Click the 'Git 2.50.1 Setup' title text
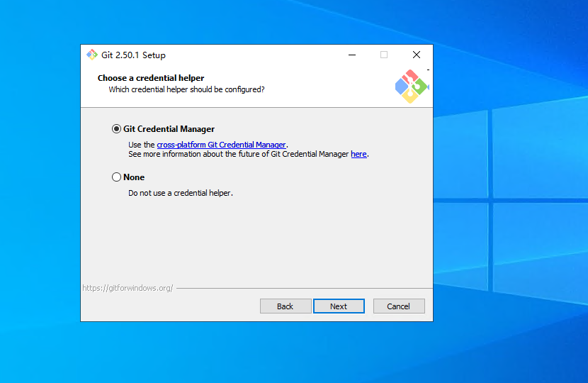Screen dimensions: 588x383 tap(133, 55)
